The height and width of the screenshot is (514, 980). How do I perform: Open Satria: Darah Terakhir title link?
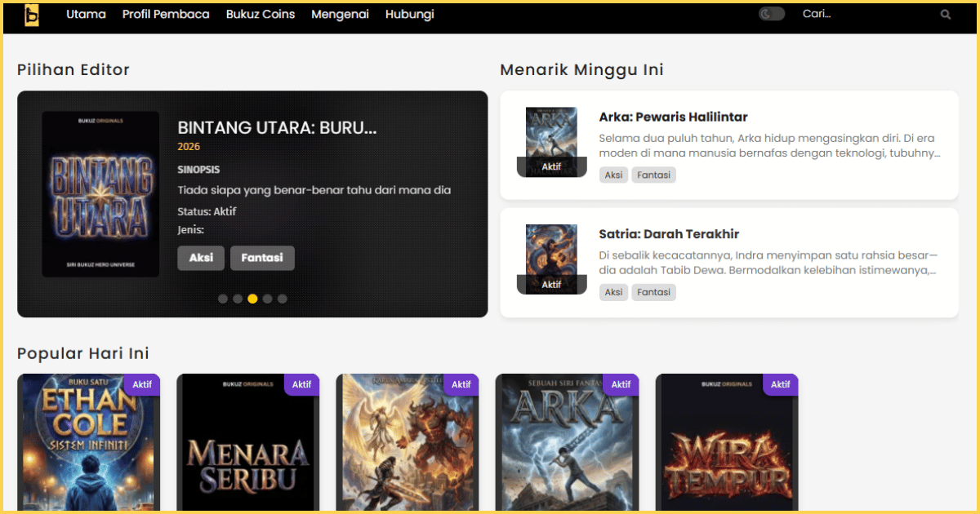669,234
